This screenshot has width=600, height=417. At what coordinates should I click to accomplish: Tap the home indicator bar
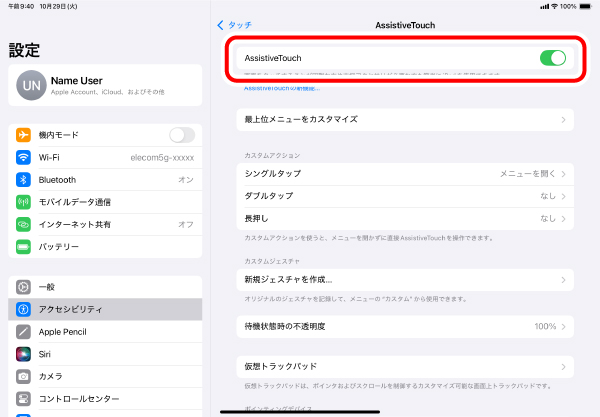tap(300, 412)
